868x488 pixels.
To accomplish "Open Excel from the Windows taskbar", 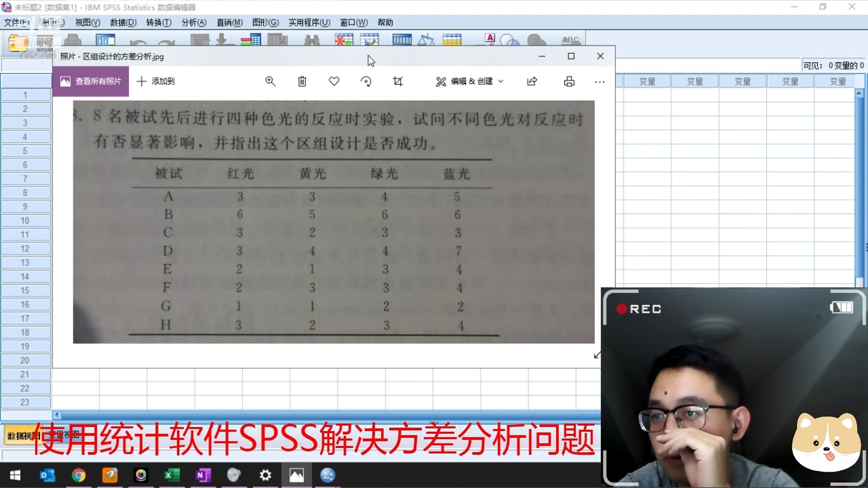I will [171, 475].
